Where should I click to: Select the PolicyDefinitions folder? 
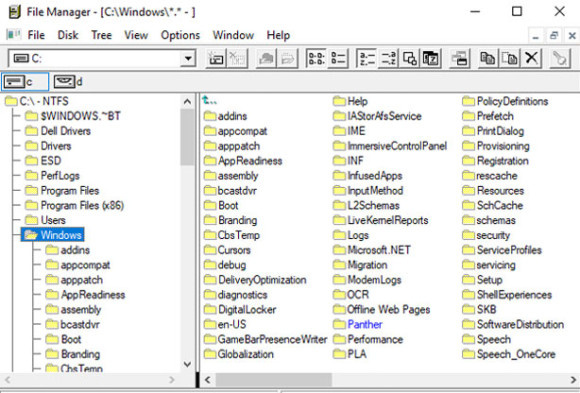(505, 101)
